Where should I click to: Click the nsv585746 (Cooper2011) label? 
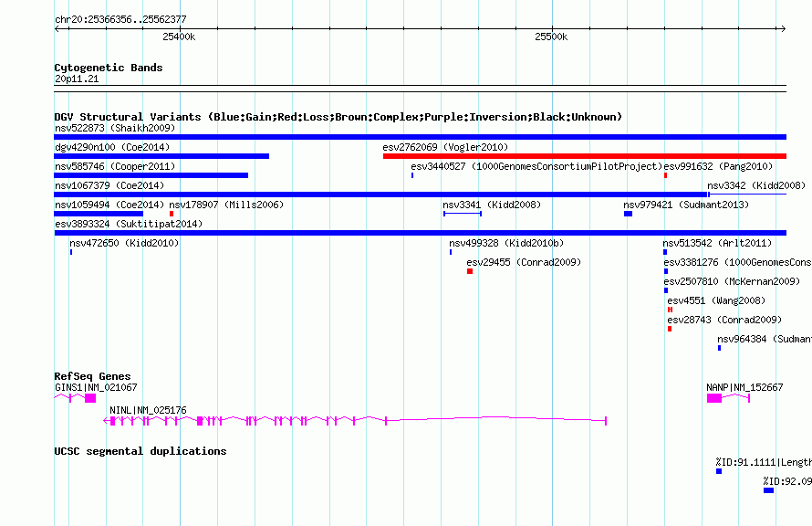[x=115, y=166]
